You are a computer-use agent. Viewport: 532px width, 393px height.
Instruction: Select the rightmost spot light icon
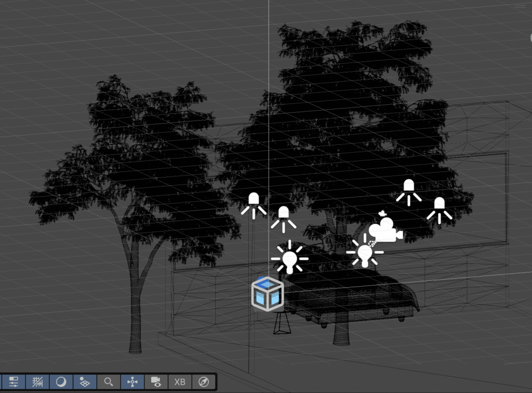[439, 208]
